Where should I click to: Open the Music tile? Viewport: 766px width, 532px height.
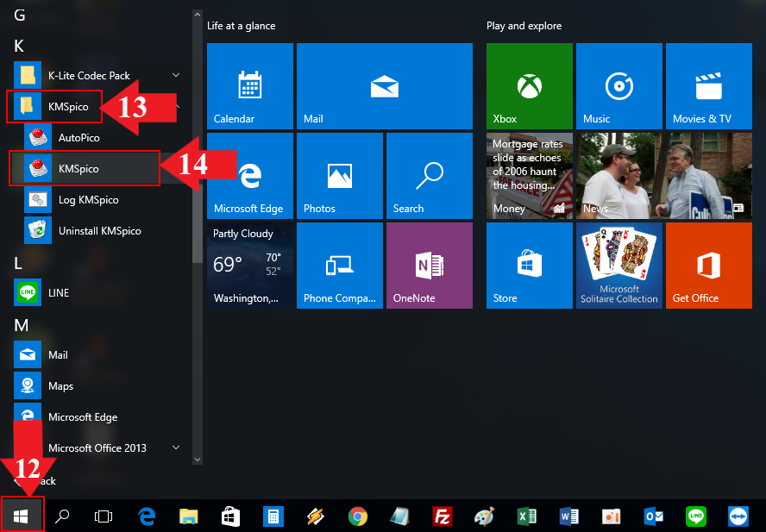(x=619, y=86)
